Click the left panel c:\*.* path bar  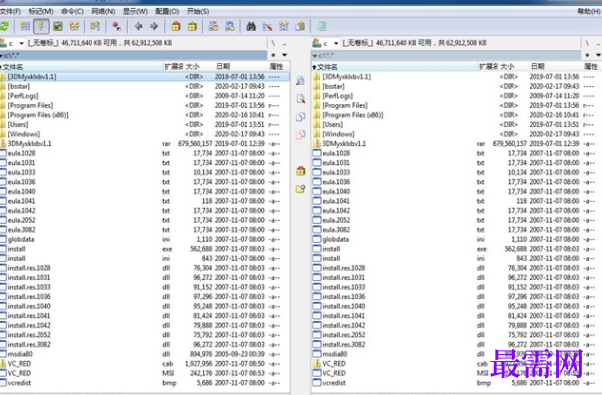(x=133, y=55)
